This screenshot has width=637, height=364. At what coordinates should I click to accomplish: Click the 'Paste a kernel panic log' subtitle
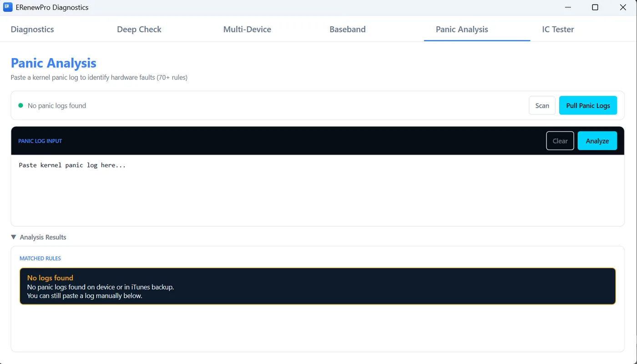coord(99,78)
